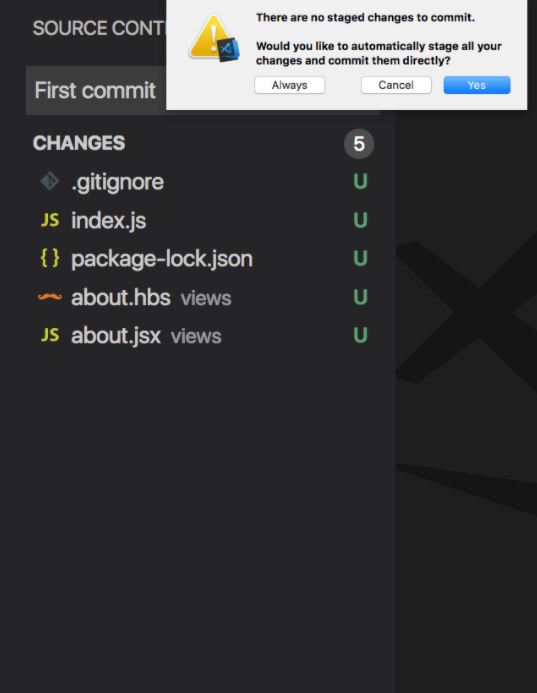Select about.hbs in views folder
The width and height of the screenshot is (537, 693).
pos(203,297)
